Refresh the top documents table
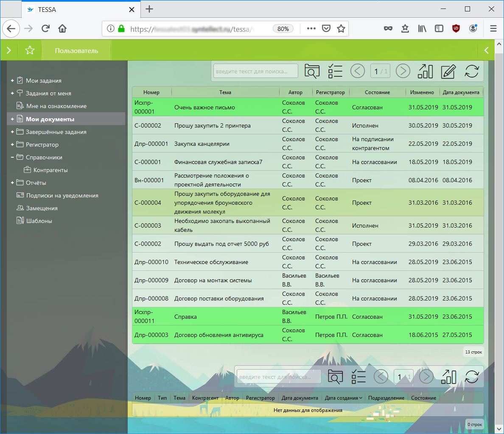504x434 pixels. point(471,71)
